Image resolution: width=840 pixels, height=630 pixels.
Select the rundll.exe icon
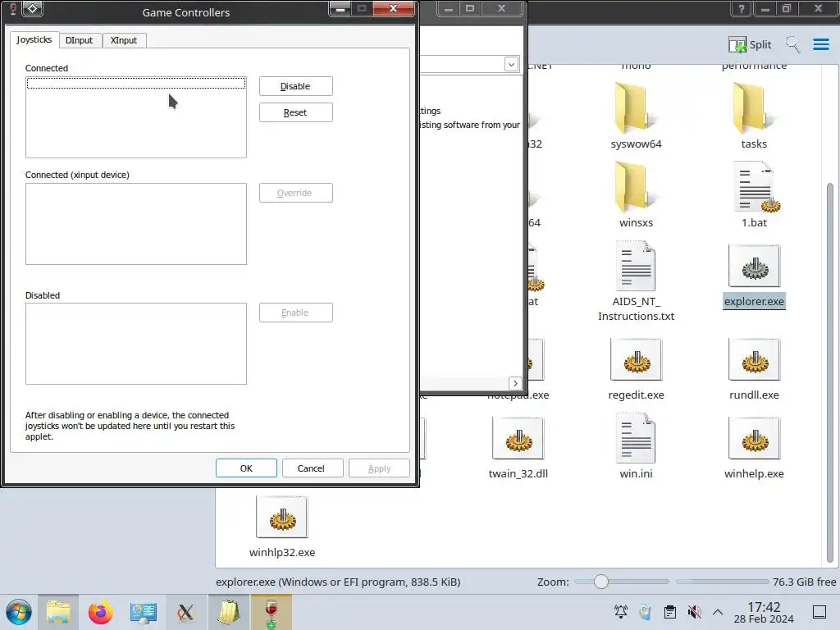pos(754,359)
